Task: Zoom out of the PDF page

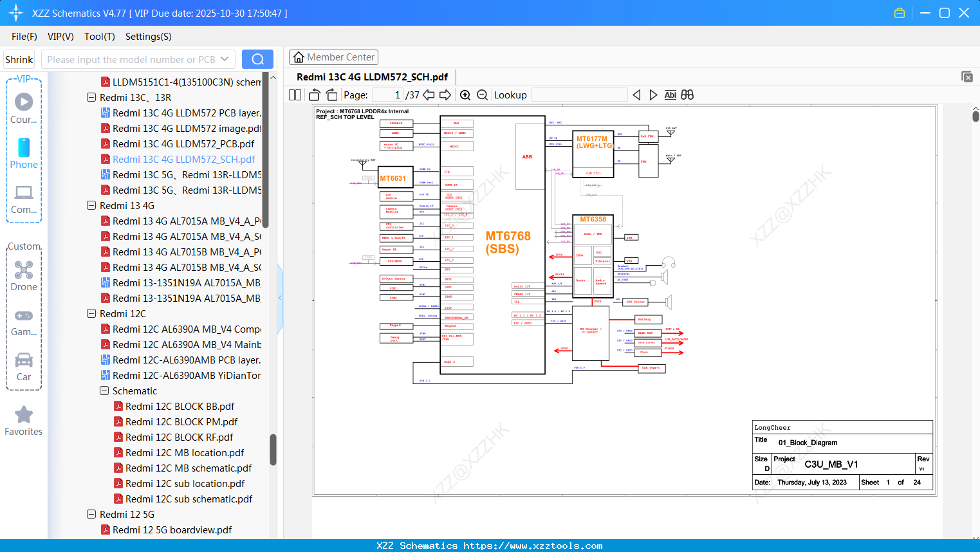Action: pos(481,95)
